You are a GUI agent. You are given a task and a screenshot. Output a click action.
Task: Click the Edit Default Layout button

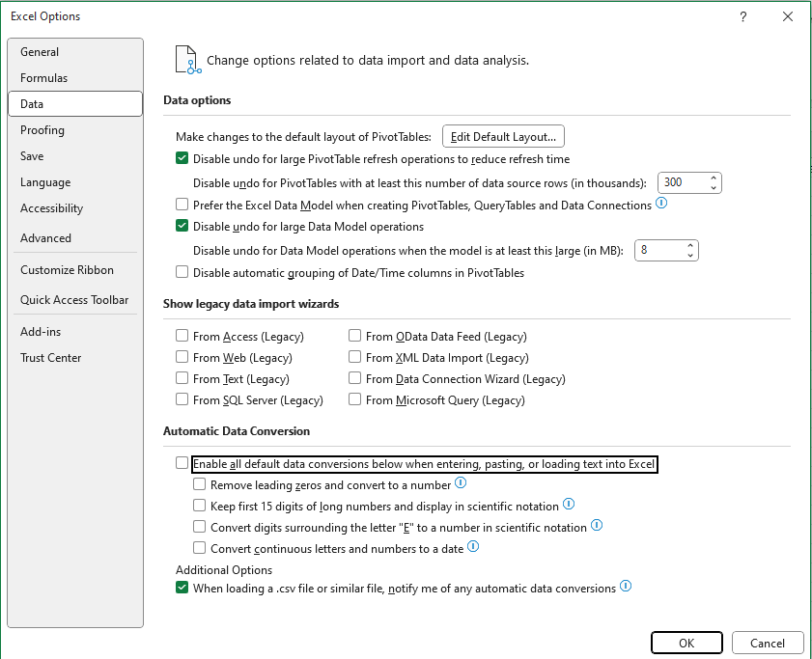(503, 137)
